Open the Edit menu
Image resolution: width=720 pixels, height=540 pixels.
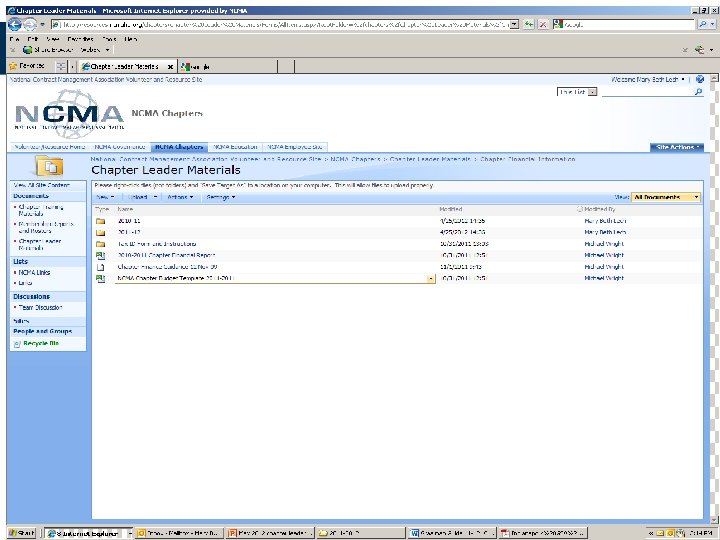tap(32, 39)
